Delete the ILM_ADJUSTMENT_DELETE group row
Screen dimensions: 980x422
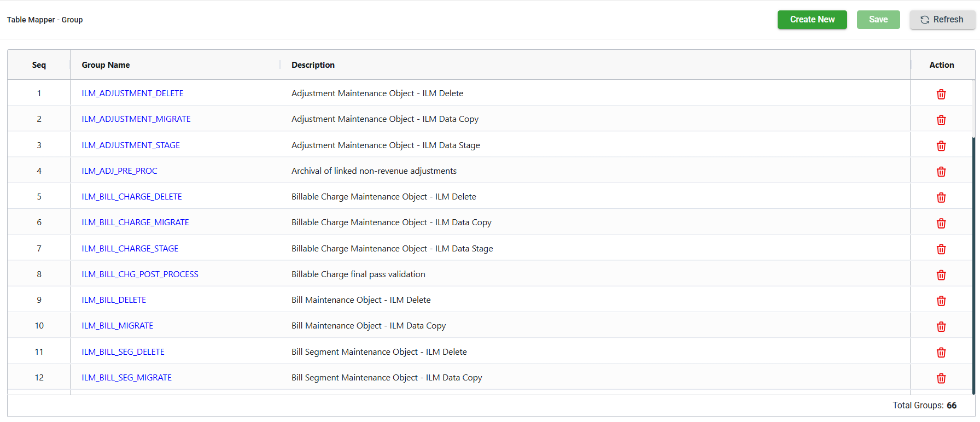pos(941,94)
